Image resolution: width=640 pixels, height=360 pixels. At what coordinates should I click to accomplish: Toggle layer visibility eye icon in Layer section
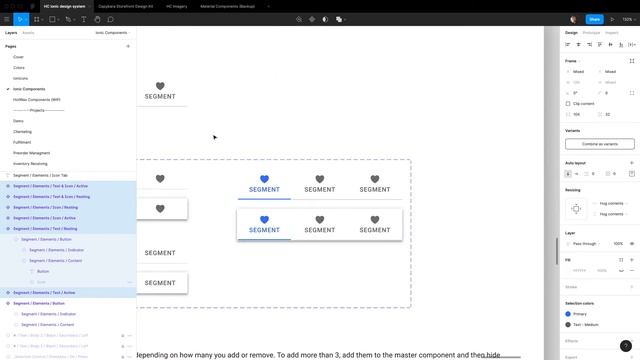tap(632, 244)
